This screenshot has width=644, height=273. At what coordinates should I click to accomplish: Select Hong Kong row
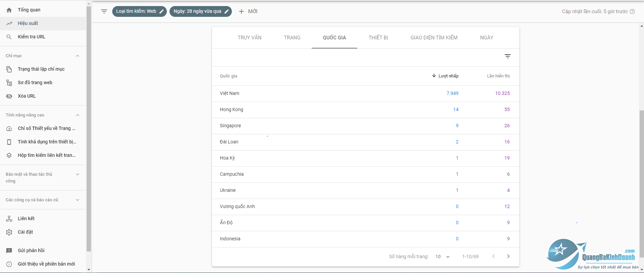click(365, 110)
